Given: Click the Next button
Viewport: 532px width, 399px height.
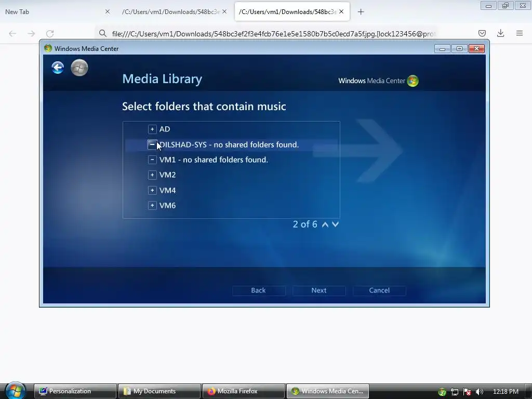Looking at the screenshot, I should click(x=319, y=290).
